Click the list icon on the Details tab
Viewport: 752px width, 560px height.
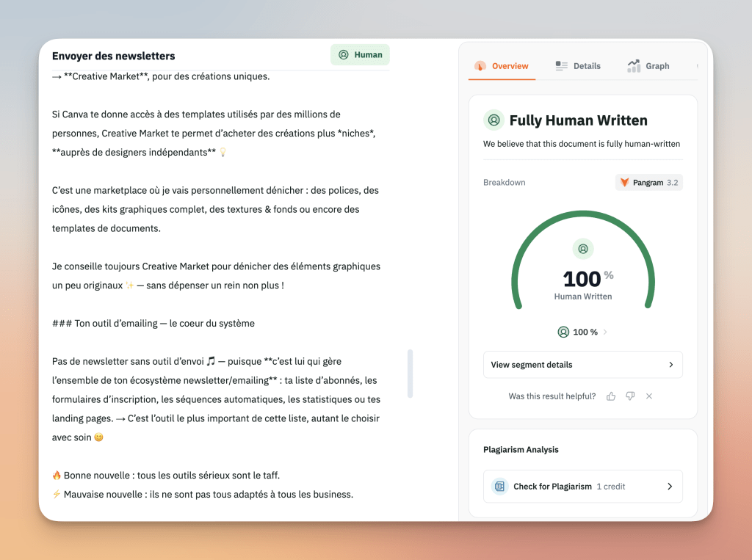[562, 66]
